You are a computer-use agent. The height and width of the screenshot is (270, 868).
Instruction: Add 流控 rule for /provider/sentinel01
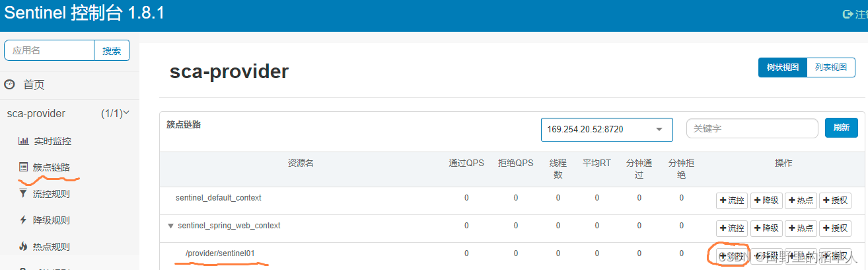(732, 256)
